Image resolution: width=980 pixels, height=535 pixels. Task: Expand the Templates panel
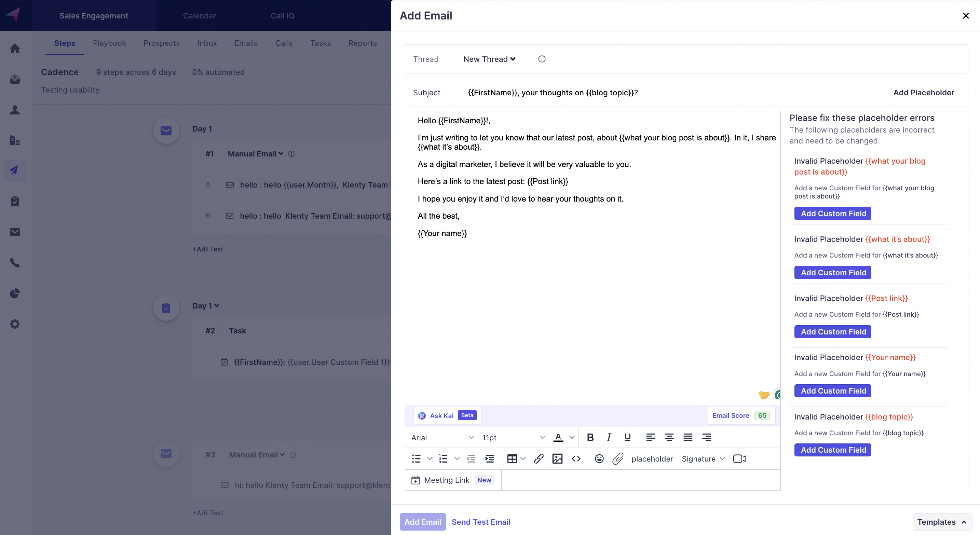click(x=942, y=522)
